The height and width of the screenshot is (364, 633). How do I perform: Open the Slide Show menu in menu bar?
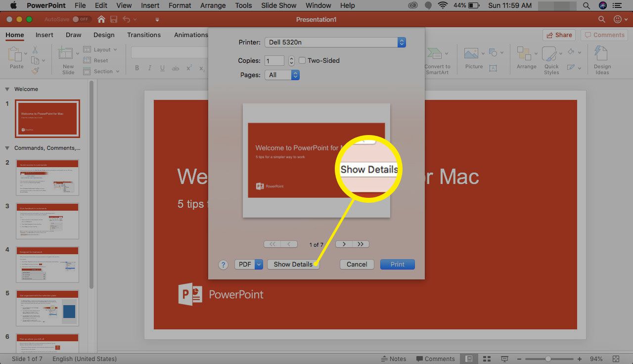278,5
